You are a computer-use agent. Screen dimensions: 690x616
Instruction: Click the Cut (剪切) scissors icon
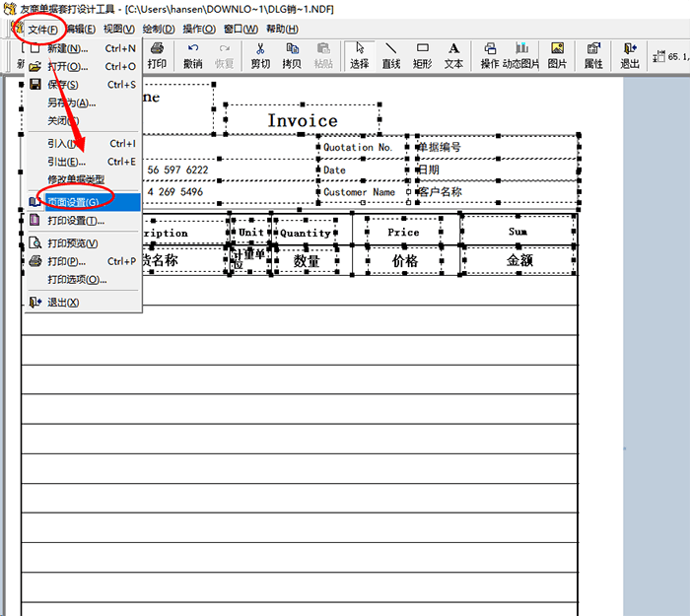pyautogui.click(x=260, y=55)
